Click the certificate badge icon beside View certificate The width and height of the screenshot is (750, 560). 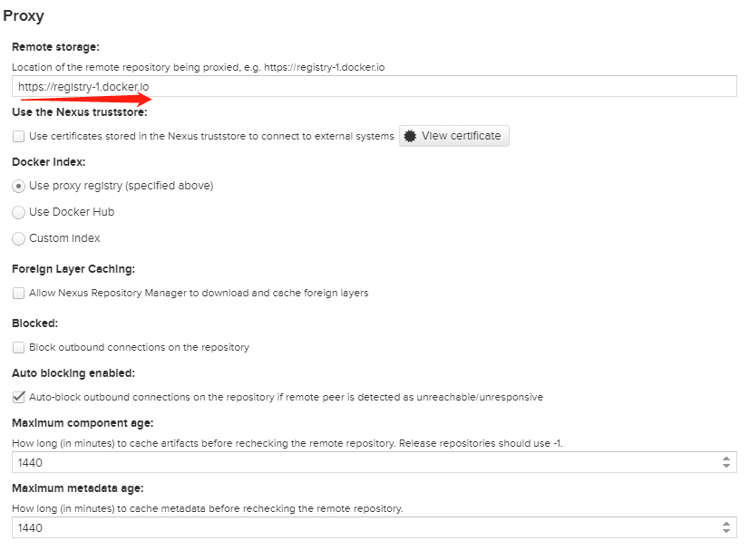410,136
